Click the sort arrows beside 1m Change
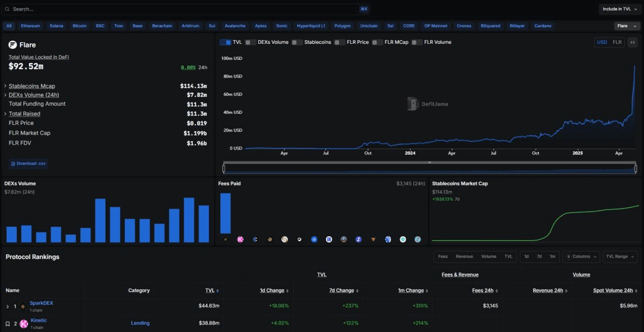 click(427, 291)
